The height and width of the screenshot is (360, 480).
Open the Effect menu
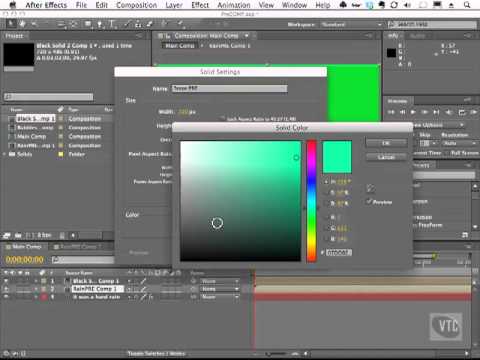[200, 5]
